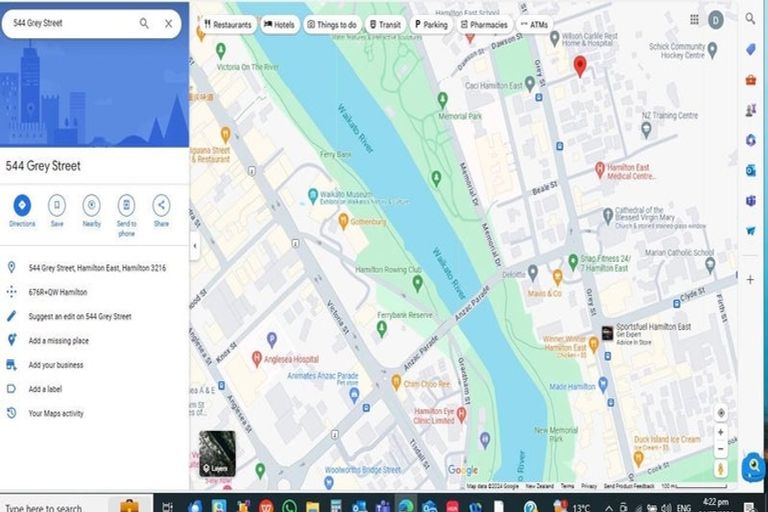Click the search magnifier icon

pos(144,23)
